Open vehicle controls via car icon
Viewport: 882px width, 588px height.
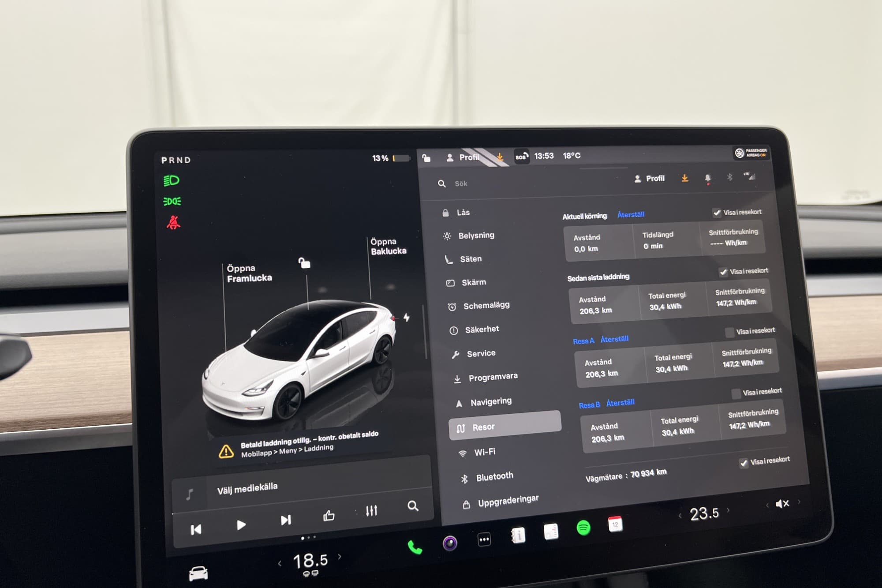coord(198,573)
